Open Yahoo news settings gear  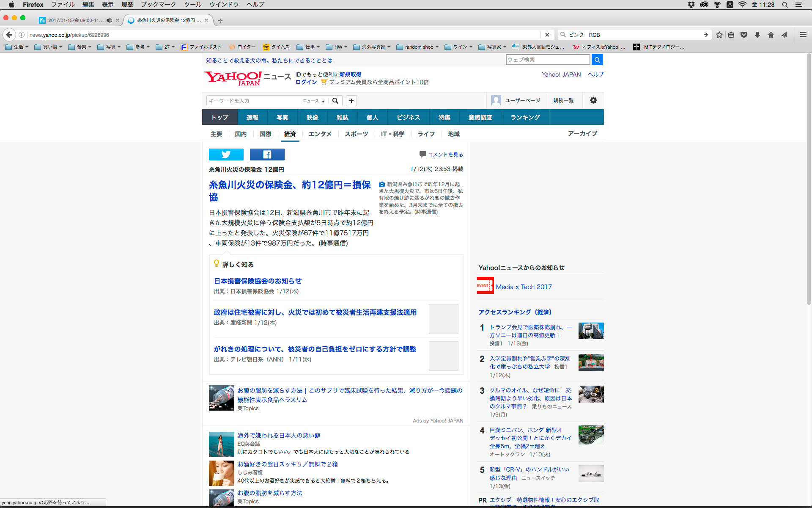coord(593,100)
